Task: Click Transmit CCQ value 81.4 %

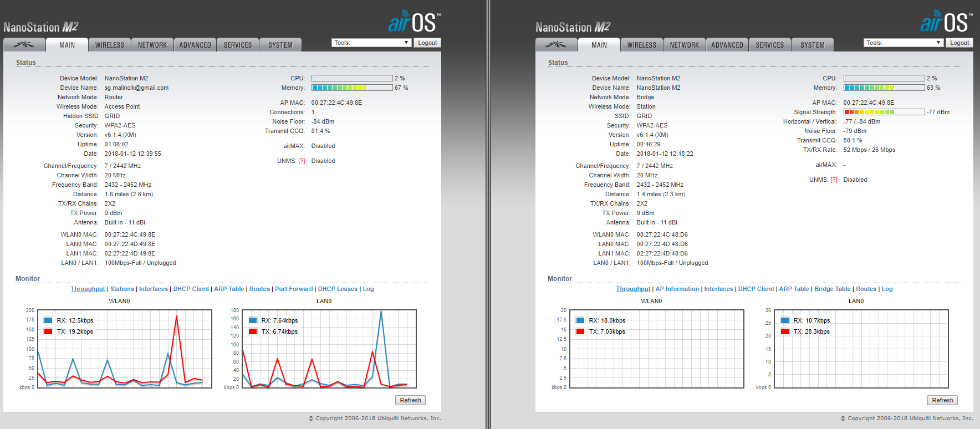Action: pos(320,131)
